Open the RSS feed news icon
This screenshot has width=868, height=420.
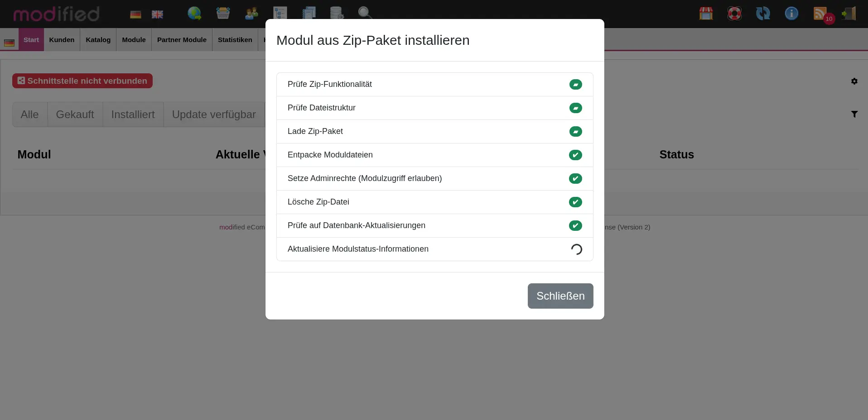click(820, 14)
